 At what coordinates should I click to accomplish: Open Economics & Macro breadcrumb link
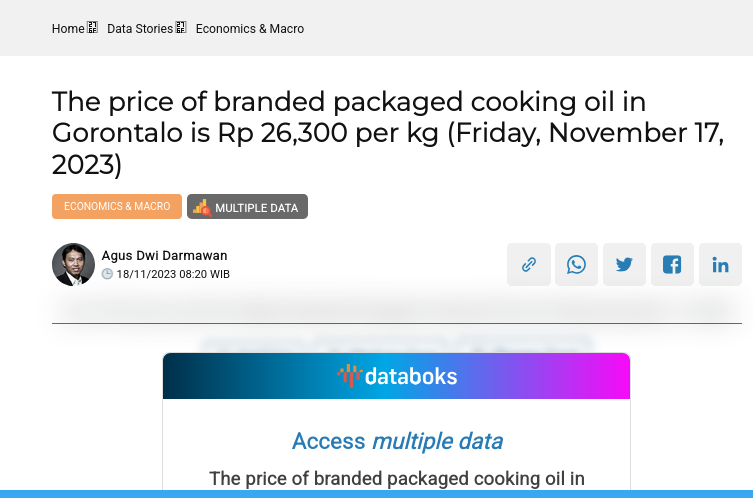pyautogui.click(x=250, y=29)
